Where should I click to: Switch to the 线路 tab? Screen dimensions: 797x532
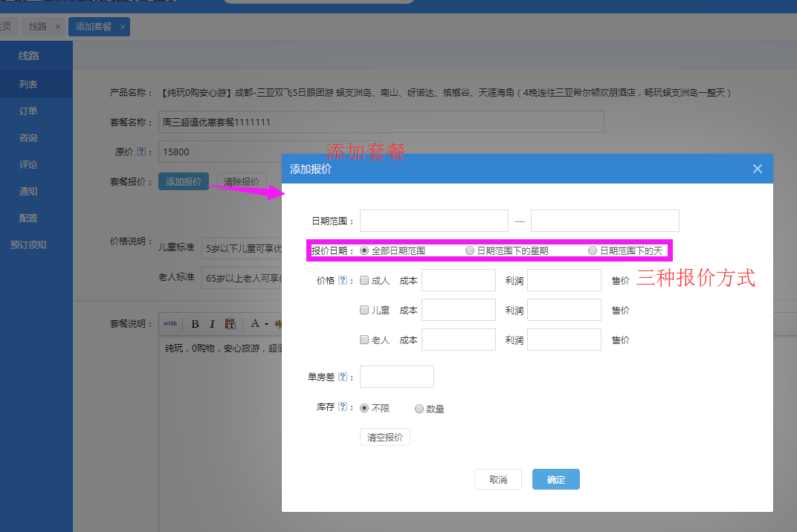click(38, 27)
